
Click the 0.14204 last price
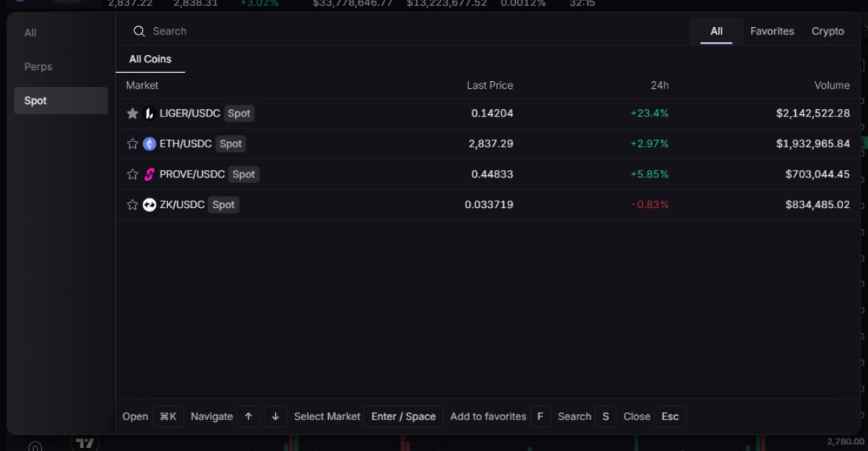[x=492, y=114]
